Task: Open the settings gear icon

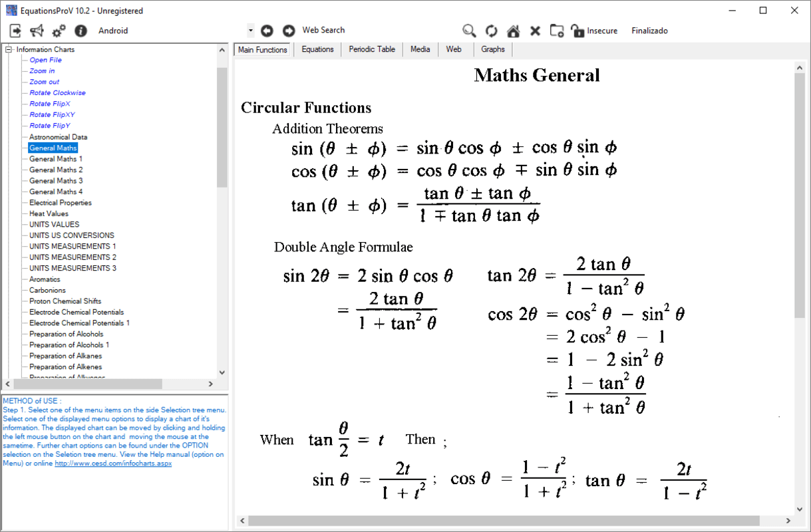Action: coord(59,31)
